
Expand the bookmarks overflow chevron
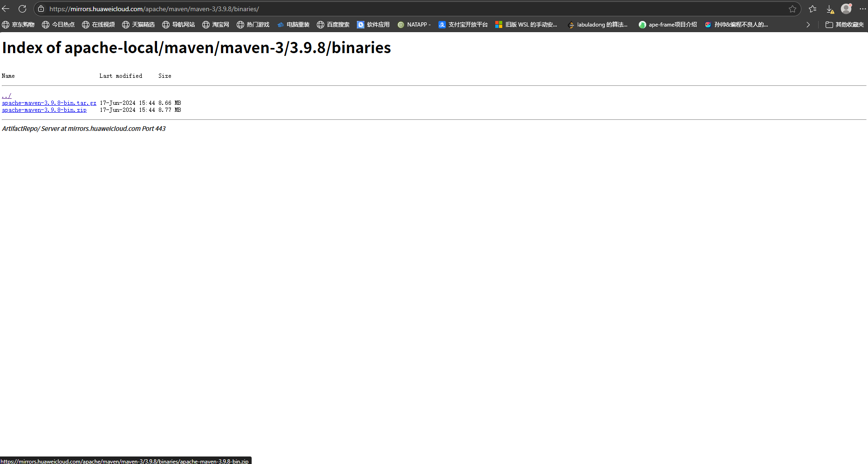click(x=808, y=25)
